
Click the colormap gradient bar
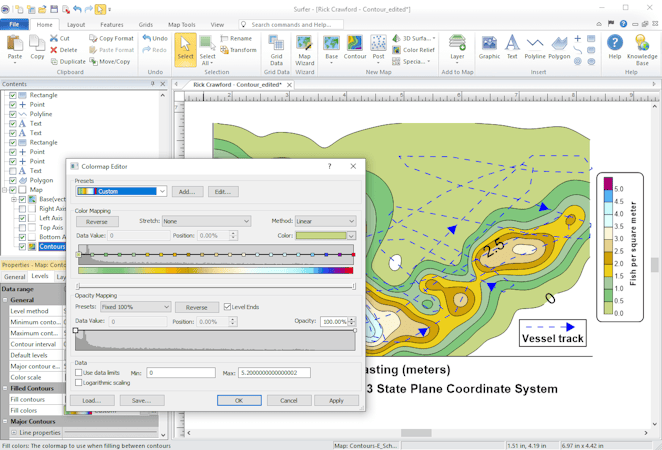(215, 271)
